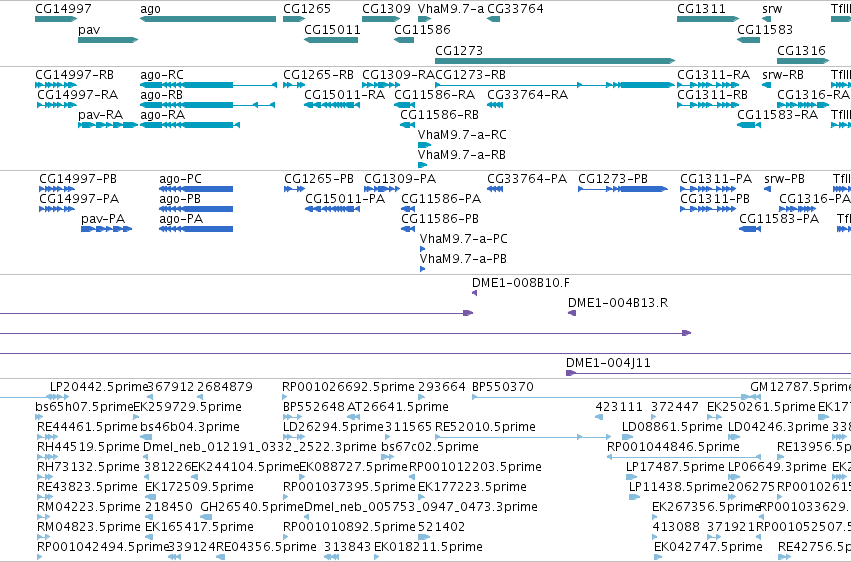Select the VhaM9.7-a-RB transcript label
851x562 pixels.
tap(462, 155)
